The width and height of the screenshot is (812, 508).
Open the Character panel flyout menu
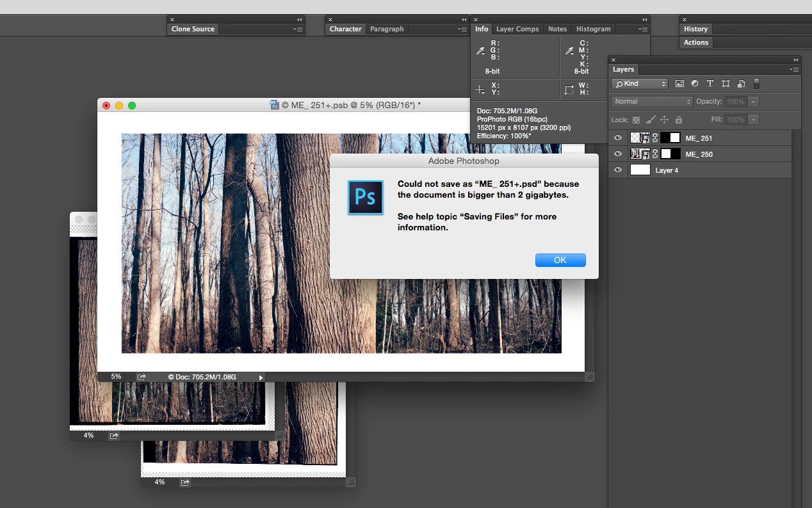coord(462,29)
